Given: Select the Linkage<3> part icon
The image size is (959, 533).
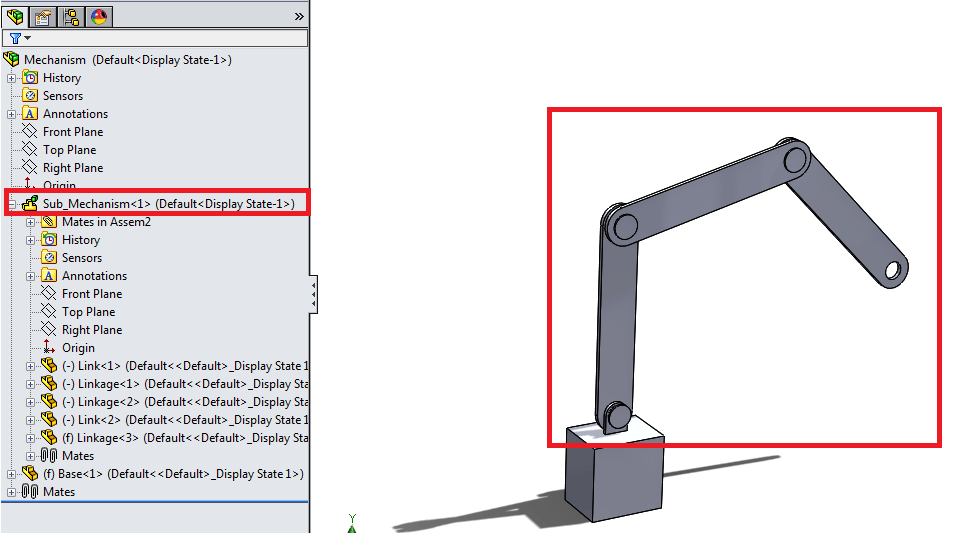Looking at the screenshot, I should click(49, 437).
